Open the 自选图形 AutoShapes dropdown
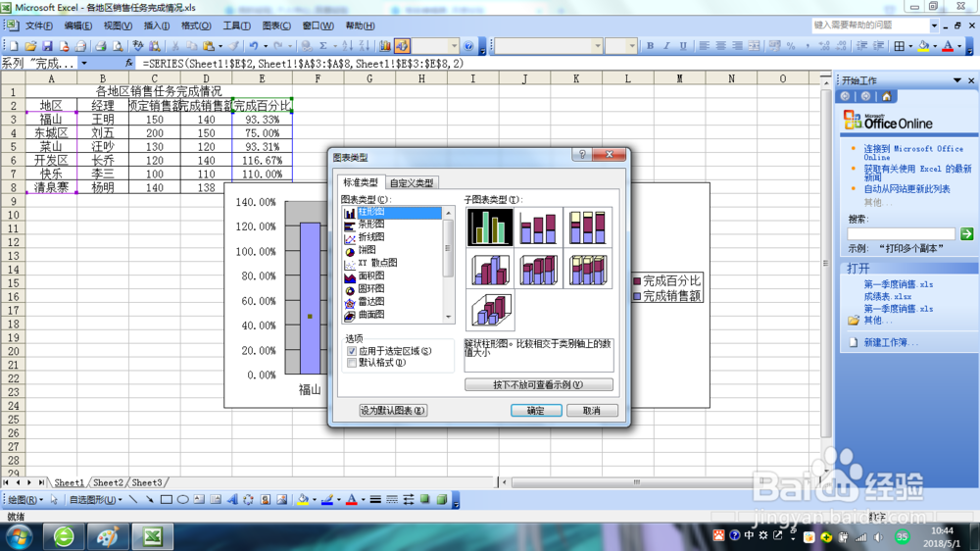The width and height of the screenshot is (980, 551). tap(96, 500)
